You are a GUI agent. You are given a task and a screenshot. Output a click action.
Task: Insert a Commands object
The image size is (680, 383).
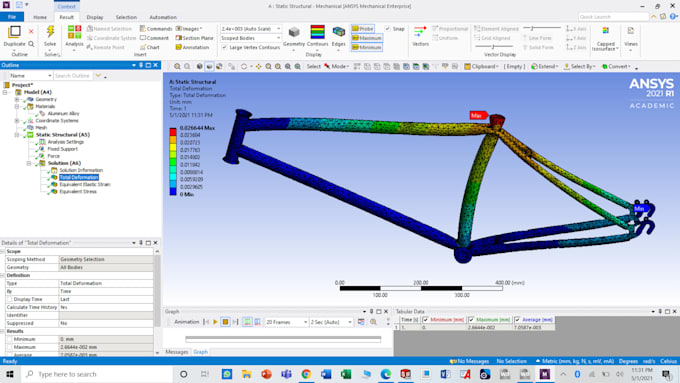156,29
